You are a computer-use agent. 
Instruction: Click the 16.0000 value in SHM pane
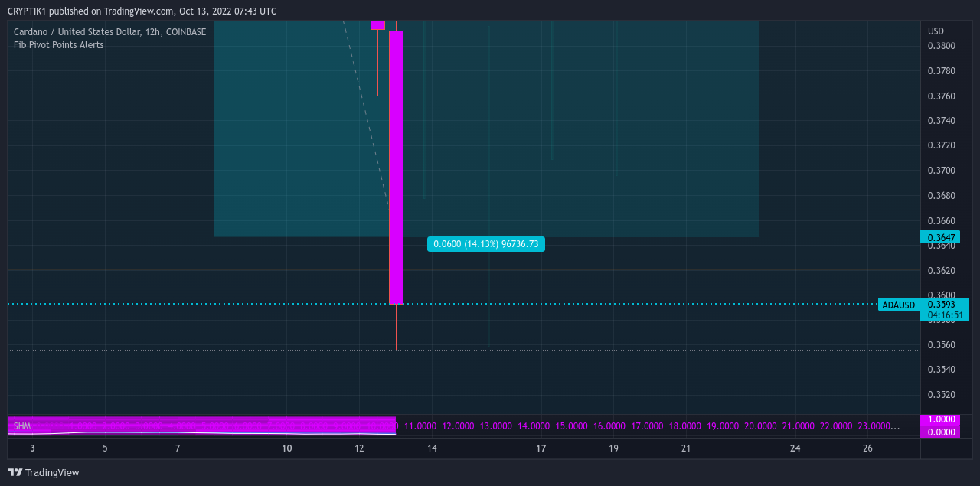tap(609, 426)
